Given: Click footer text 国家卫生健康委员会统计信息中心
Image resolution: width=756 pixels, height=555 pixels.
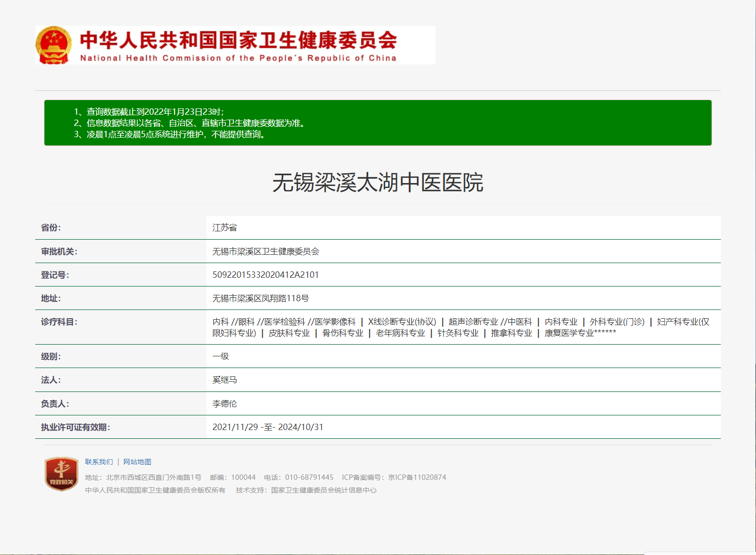Looking at the screenshot, I should tap(324, 490).
